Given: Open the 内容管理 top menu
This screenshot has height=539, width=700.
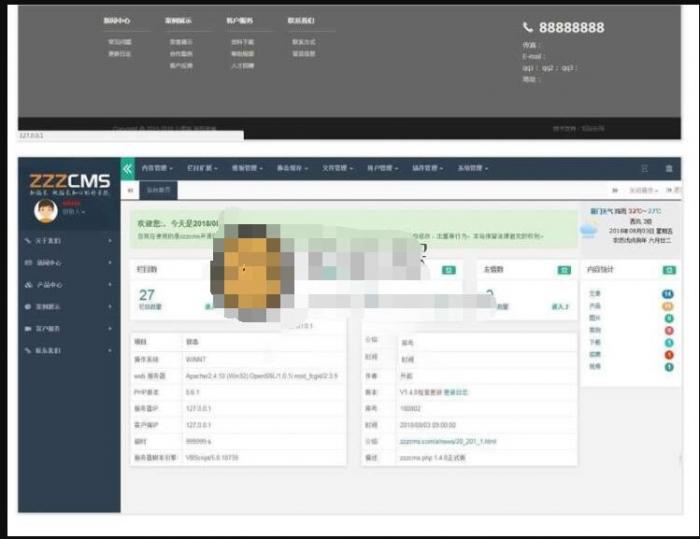Looking at the screenshot, I should pos(157,169).
